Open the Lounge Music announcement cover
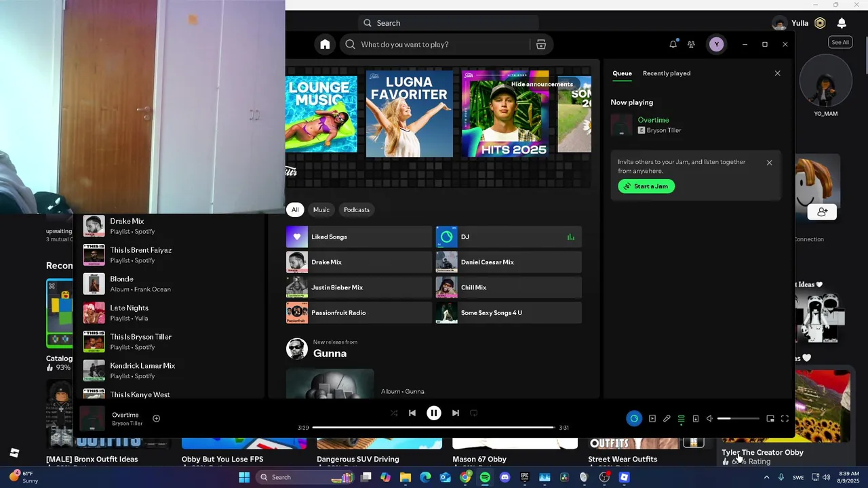 (x=321, y=114)
